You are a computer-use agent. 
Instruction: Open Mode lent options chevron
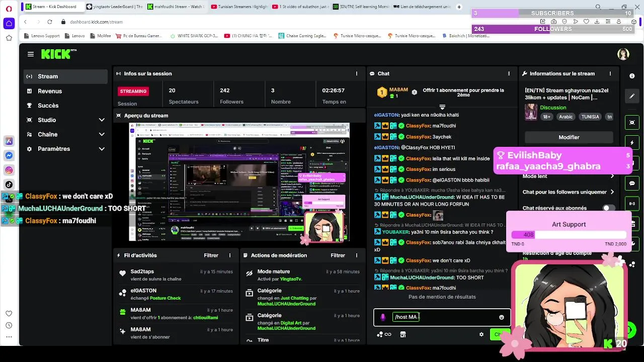pyautogui.click(x=612, y=176)
